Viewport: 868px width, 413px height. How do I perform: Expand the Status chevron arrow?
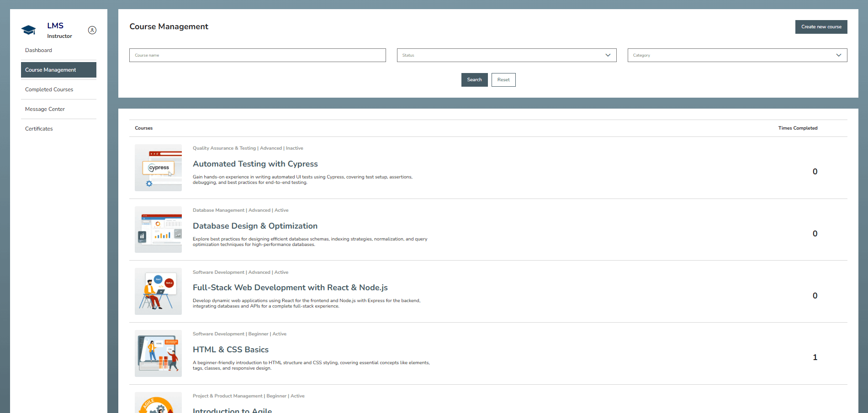(x=608, y=55)
